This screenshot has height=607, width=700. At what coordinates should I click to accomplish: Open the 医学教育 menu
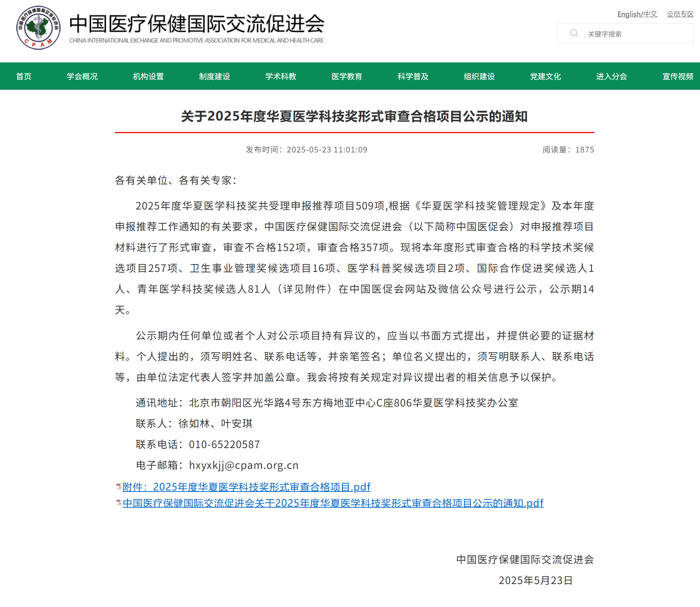[x=347, y=76]
